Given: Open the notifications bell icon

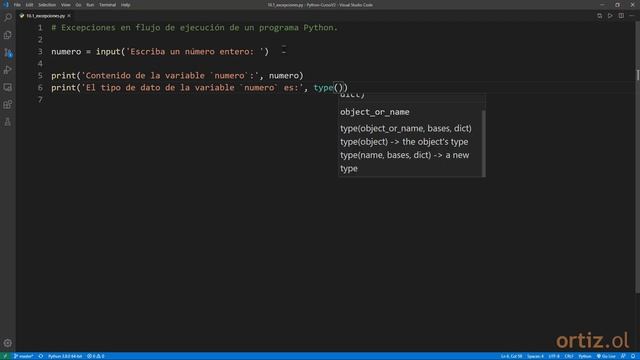Looking at the screenshot, I should [633, 356].
